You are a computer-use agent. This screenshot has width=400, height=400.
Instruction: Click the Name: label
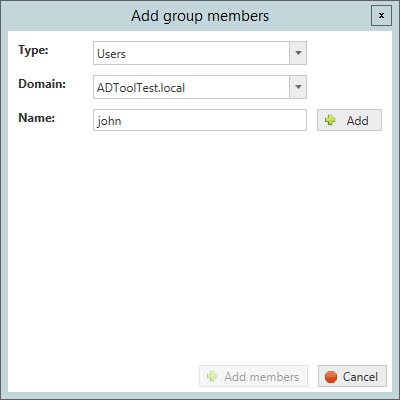(x=36, y=118)
